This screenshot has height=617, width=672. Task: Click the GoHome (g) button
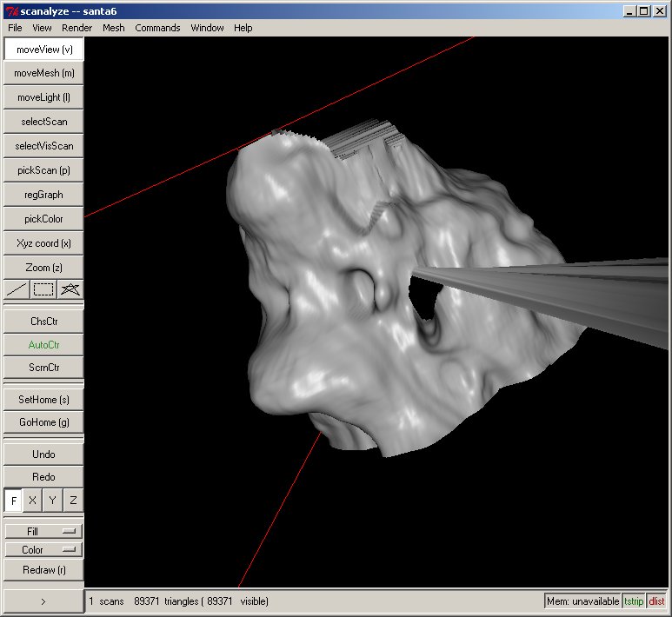click(x=43, y=422)
